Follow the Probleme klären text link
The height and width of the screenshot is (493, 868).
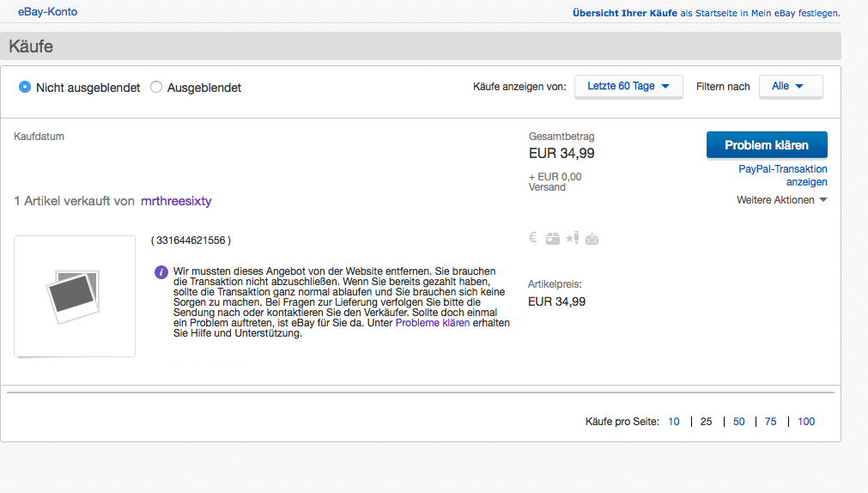click(x=433, y=323)
